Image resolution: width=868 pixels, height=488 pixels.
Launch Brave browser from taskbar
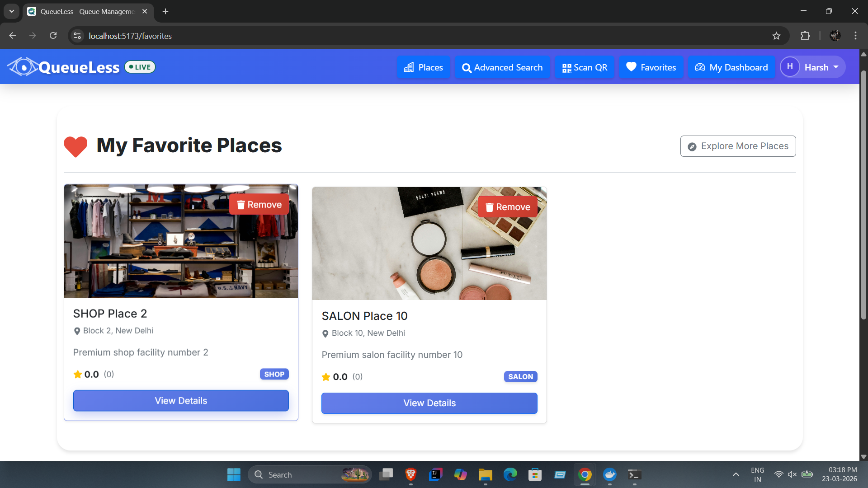pyautogui.click(x=410, y=474)
